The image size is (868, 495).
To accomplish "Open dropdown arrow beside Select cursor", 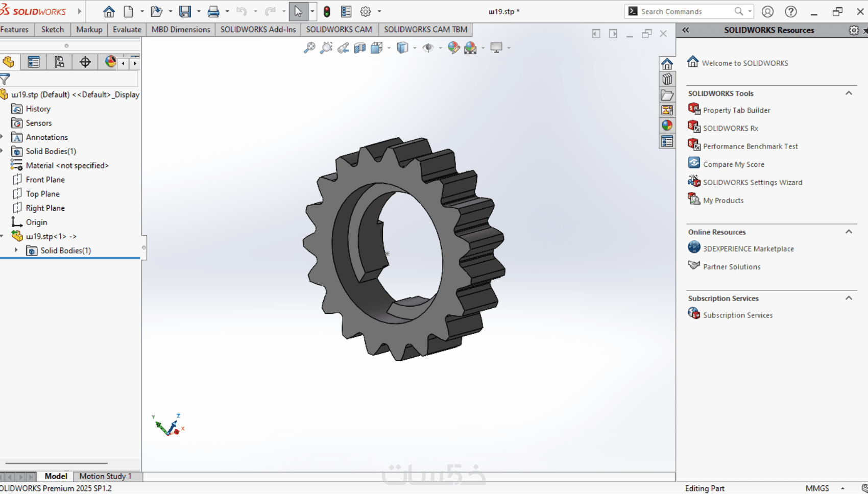I will coord(312,11).
